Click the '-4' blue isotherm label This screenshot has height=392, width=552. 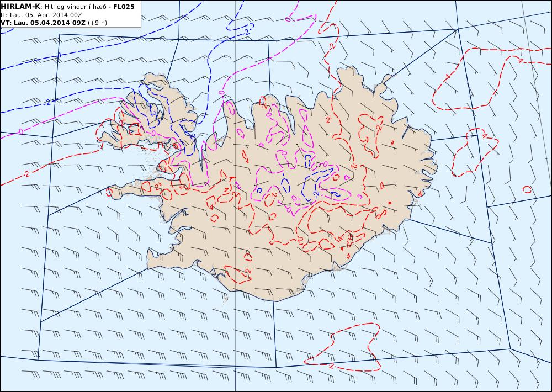coord(59,55)
